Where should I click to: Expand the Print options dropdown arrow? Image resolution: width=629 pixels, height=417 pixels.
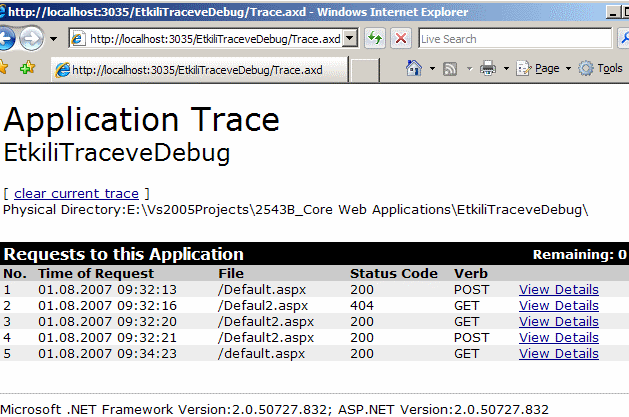[506, 69]
